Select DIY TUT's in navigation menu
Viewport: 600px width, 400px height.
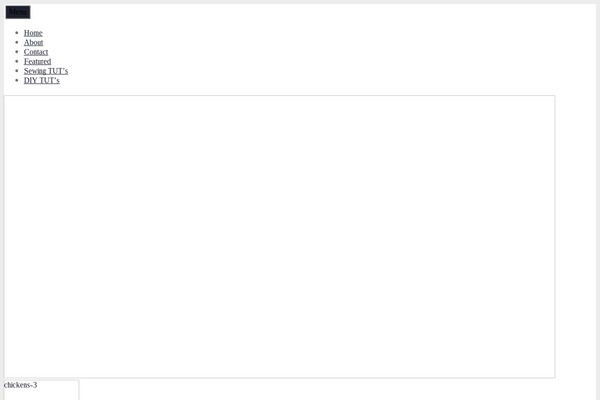42,81
